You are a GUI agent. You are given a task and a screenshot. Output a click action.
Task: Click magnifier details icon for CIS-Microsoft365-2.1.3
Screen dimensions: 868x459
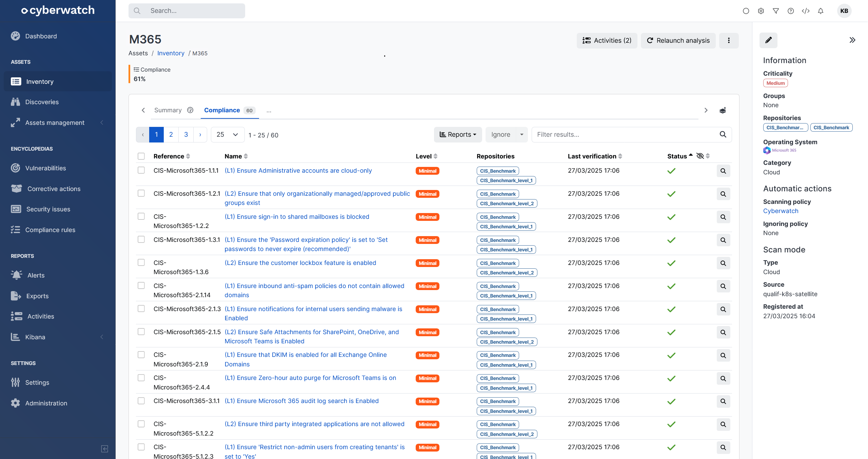723,309
